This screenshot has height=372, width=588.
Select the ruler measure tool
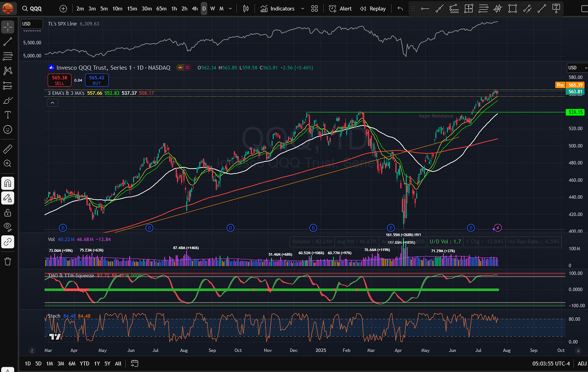click(x=8, y=149)
